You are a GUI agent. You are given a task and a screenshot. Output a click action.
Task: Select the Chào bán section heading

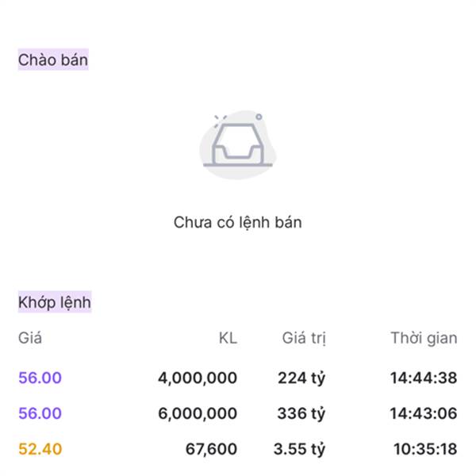pyautogui.click(x=53, y=59)
